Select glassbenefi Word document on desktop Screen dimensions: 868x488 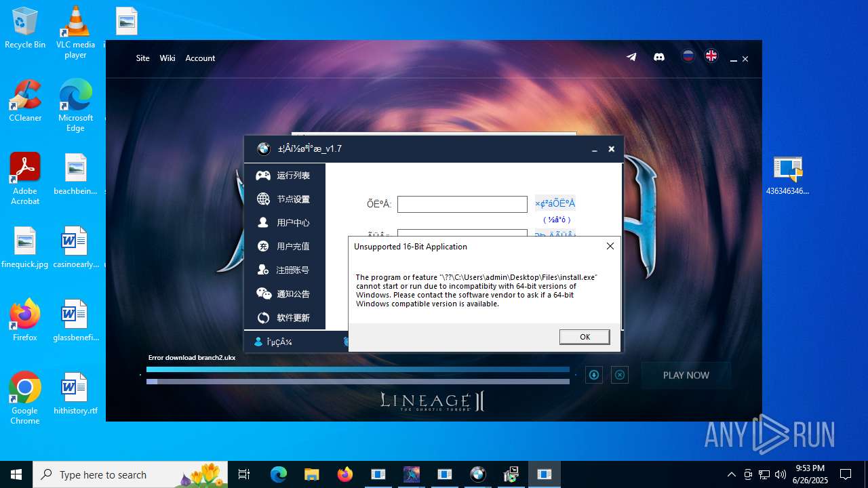click(x=75, y=321)
